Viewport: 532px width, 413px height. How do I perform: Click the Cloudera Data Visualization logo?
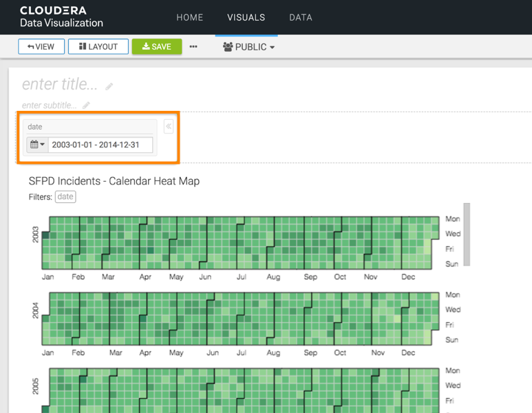(x=61, y=17)
